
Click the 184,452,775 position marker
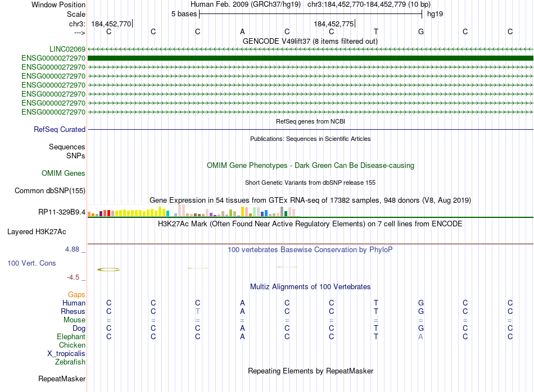pos(334,24)
